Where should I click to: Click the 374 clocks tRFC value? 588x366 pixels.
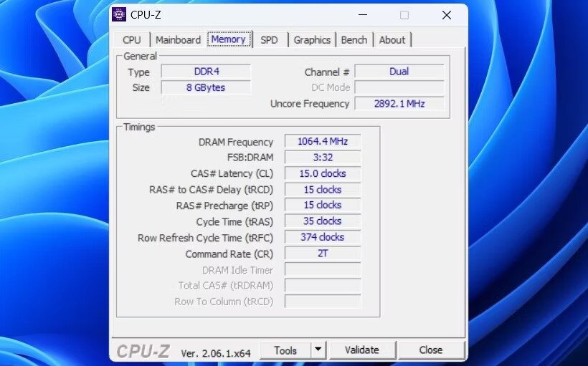323,237
